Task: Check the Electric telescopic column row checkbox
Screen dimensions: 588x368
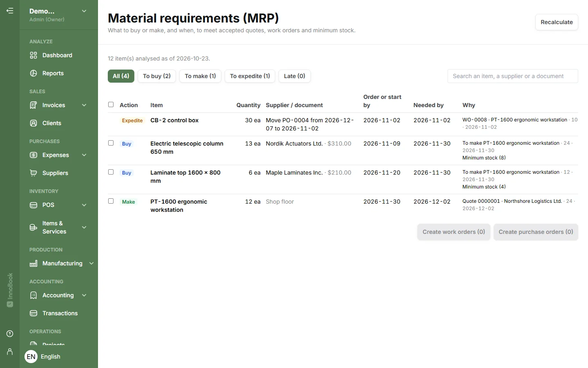Action: pos(111,143)
